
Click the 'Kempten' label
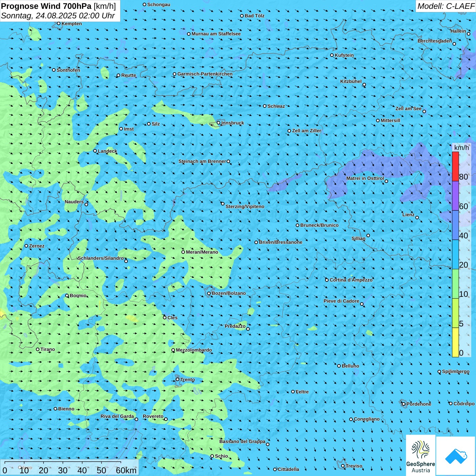72,23
